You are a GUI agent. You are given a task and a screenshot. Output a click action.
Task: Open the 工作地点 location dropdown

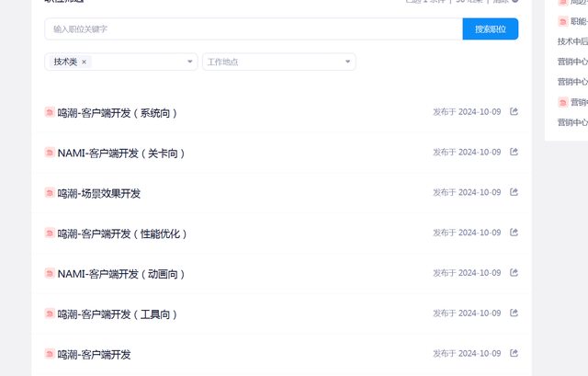278,62
